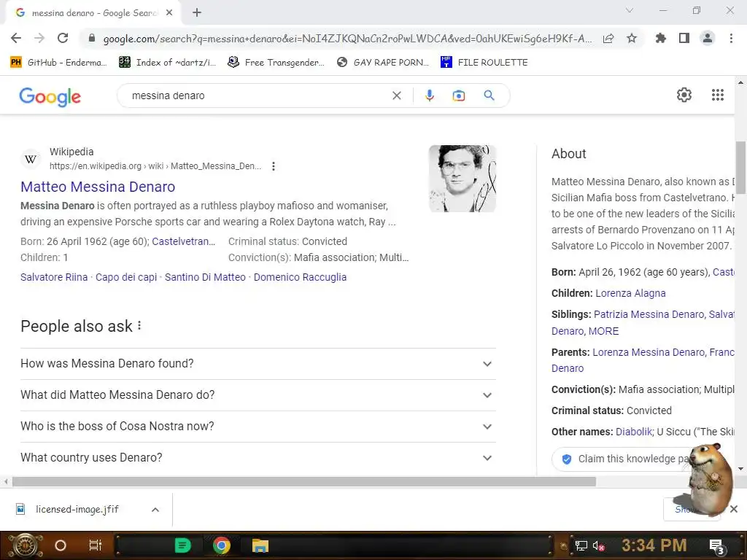Open the Chrome three-dot menu
Screen dimensions: 747x560
pos(731,38)
